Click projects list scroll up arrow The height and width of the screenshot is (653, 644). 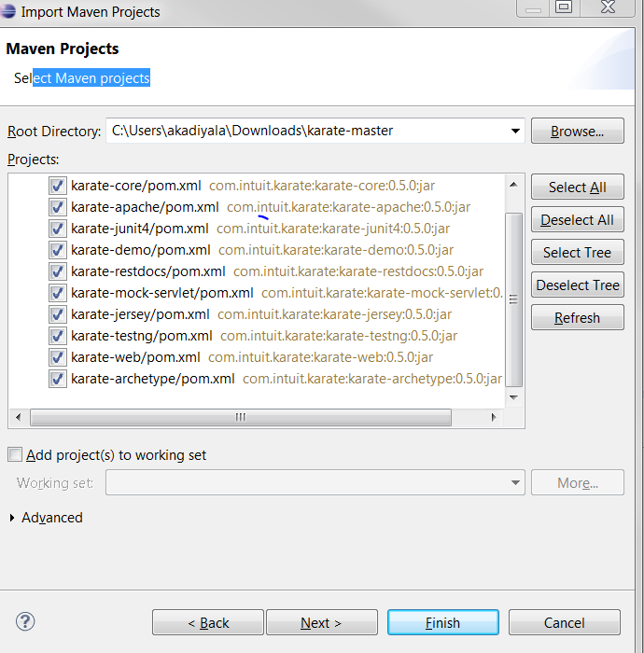tap(514, 185)
